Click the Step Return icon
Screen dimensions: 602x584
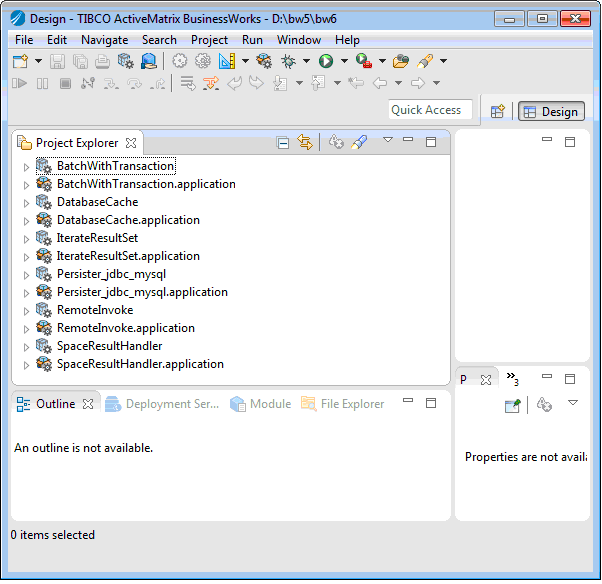[157, 83]
